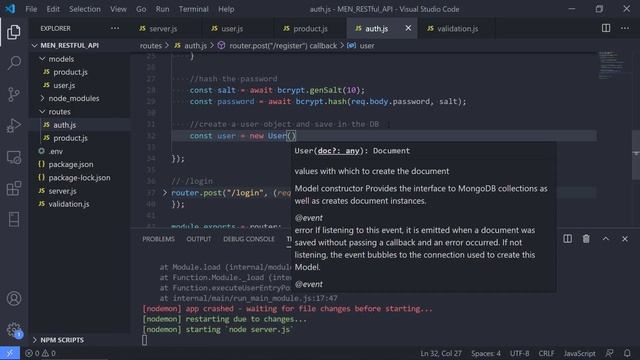Open the Remote Explorer view
This screenshot has height=360, width=640.
tap(14, 157)
